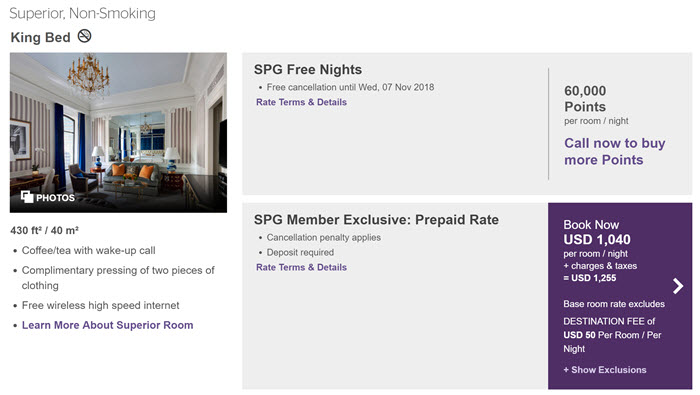The image size is (700, 395).
Task: Click the Superior room photo thumbnail
Action: (118, 133)
